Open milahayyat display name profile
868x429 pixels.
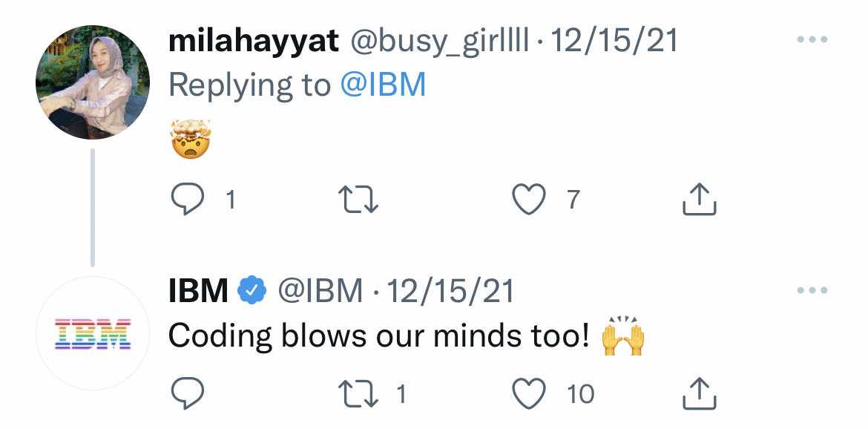(x=254, y=41)
